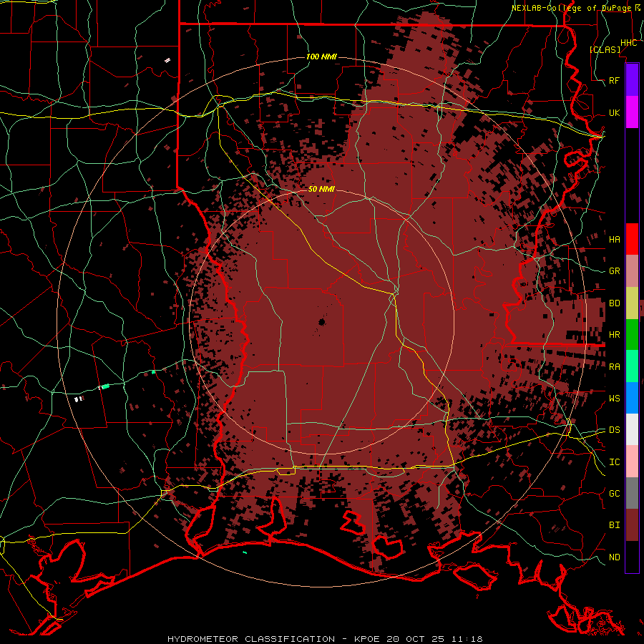Click the RF label beside the color bar
Viewport: 644px width, 644px height.
coord(615,80)
